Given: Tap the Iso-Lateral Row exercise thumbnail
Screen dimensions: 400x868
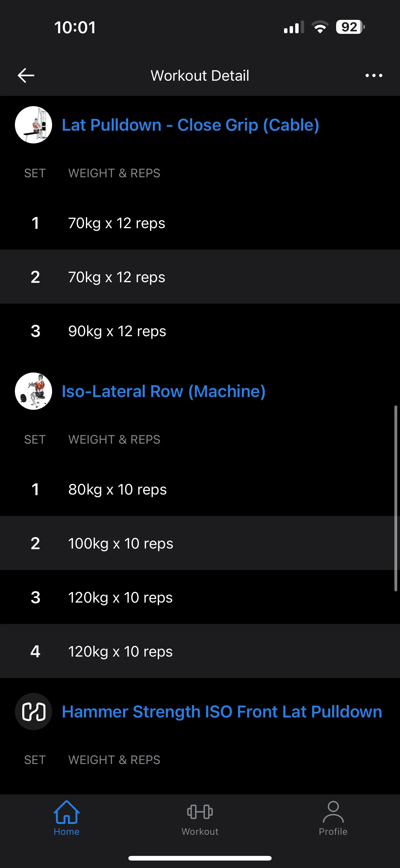Looking at the screenshot, I should tap(33, 391).
